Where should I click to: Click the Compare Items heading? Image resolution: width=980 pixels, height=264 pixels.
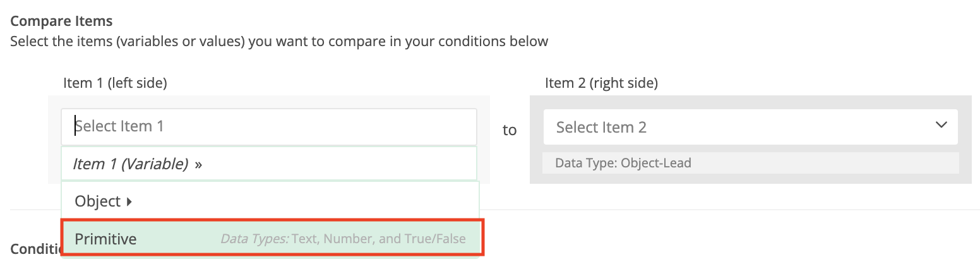(61, 21)
